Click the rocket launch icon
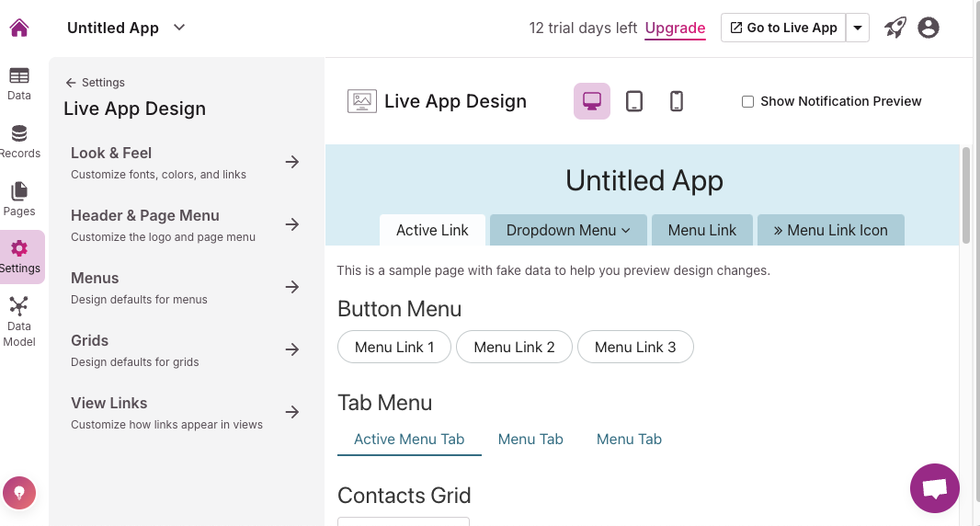Viewport: 980px width, 526px height. [895, 28]
